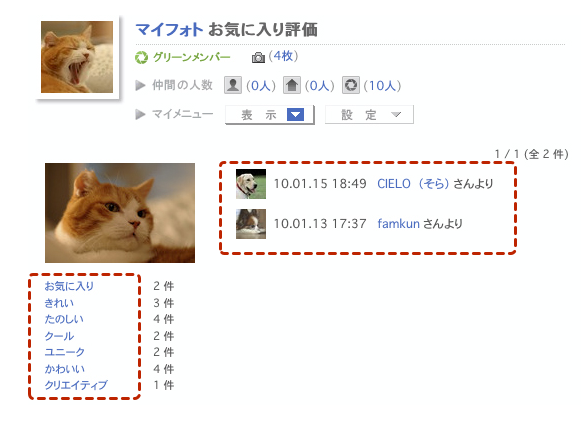The height and width of the screenshot is (424, 586).
Task: Click the person silhouette friends icon
Action: 232,85
